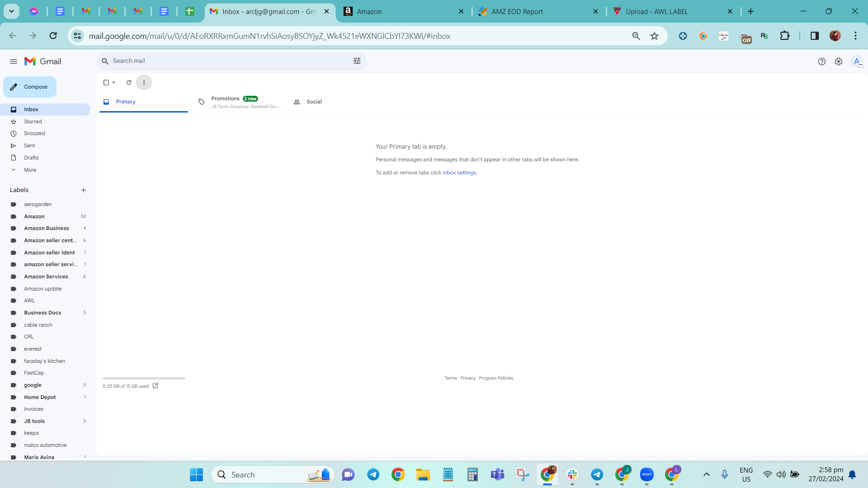The height and width of the screenshot is (488, 868).
Task: Switch to the Amazon browser tab
Action: pos(404,12)
